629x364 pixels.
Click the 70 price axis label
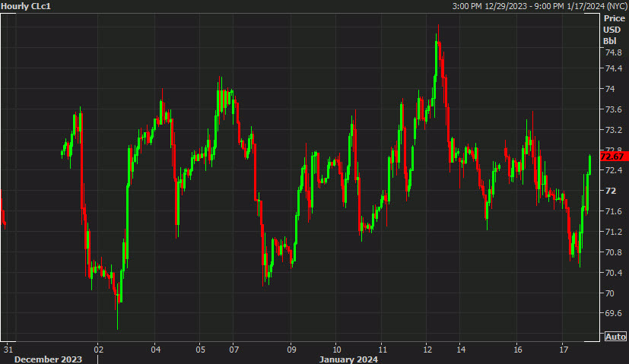click(x=610, y=293)
